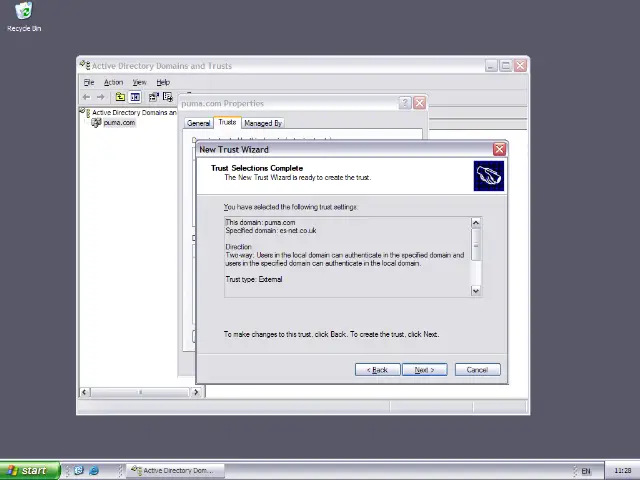Click the trust settings scrollbar thumb

click(x=476, y=244)
